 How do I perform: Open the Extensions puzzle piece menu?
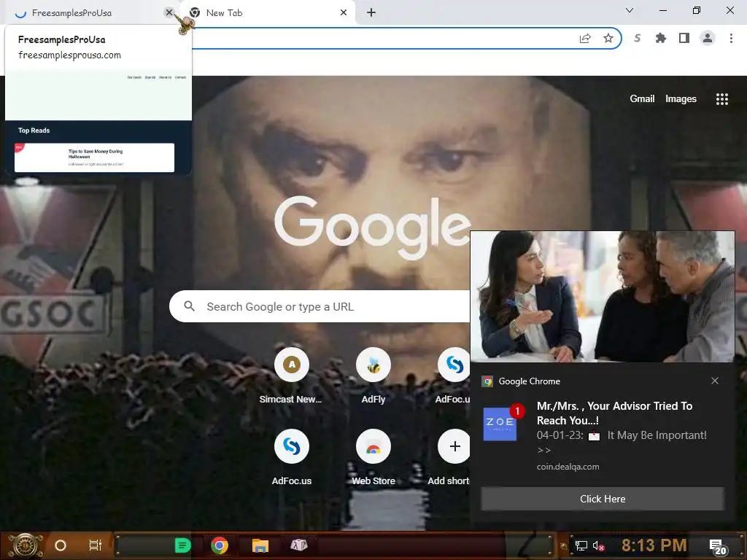[661, 38]
